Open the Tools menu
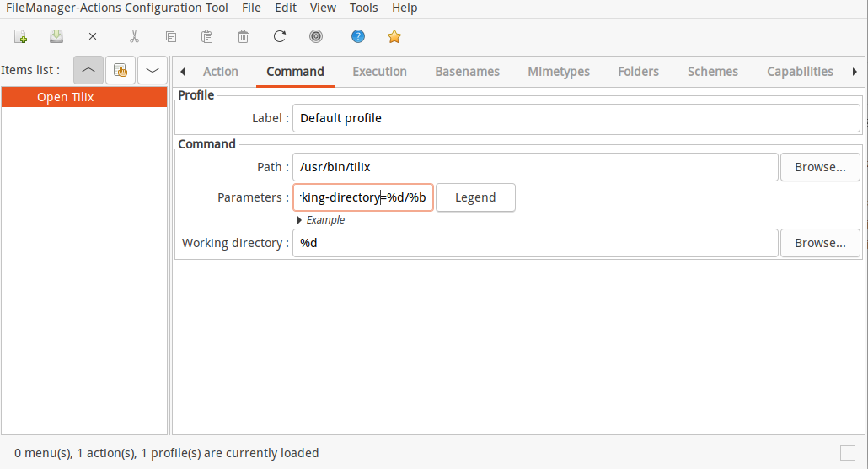 (x=364, y=8)
